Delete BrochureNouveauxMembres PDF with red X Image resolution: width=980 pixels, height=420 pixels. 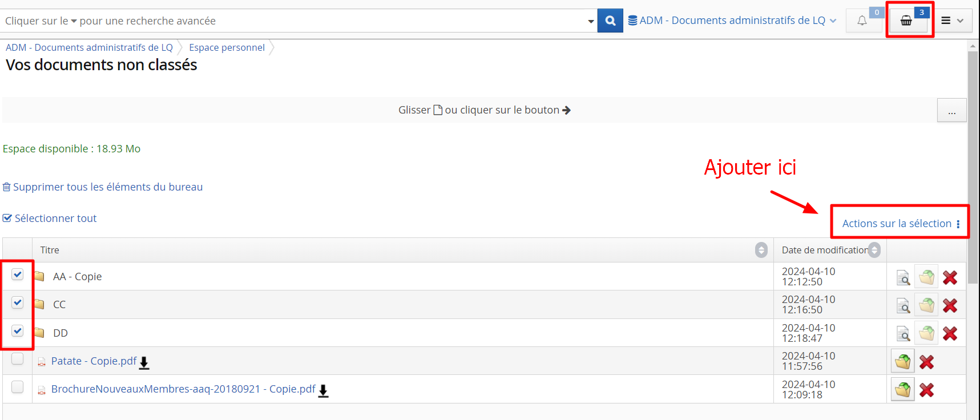[x=926, y=390]
